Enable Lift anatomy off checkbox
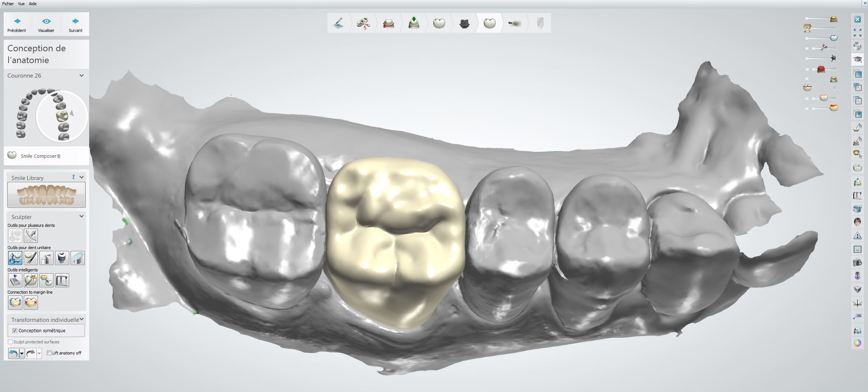The image size is (868, 392). [x=49, y=353]
